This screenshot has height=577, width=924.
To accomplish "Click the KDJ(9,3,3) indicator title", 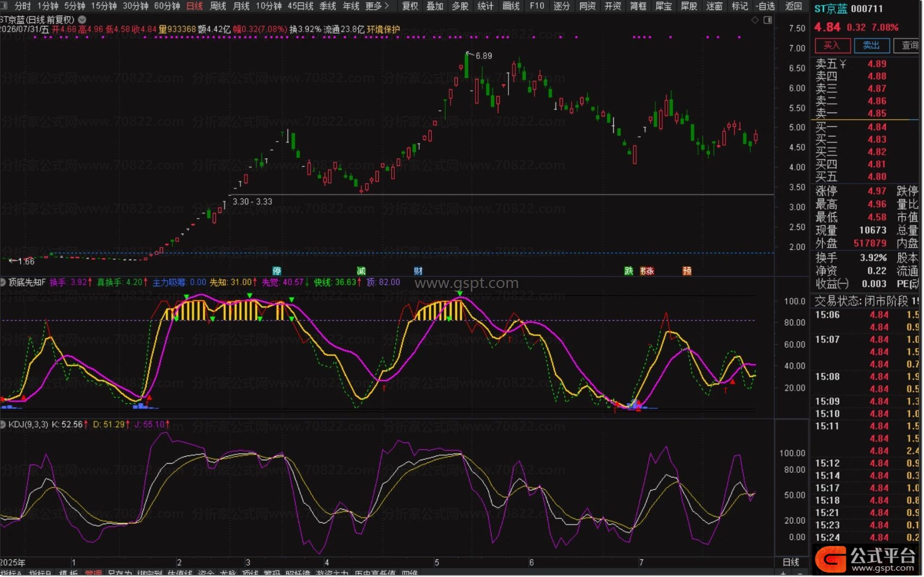I will 28,425.
